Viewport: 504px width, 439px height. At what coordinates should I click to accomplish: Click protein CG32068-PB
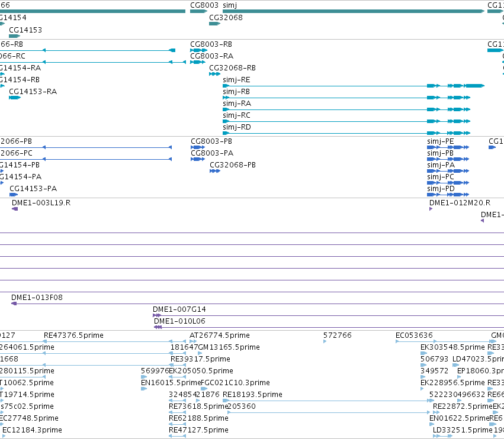[x=215, y=171]
